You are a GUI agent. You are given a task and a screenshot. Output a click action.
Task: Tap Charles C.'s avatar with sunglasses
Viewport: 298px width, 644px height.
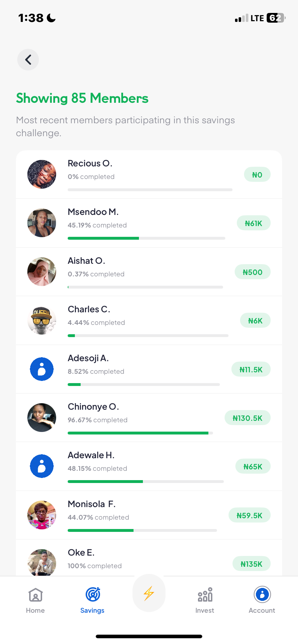(42, 320)
